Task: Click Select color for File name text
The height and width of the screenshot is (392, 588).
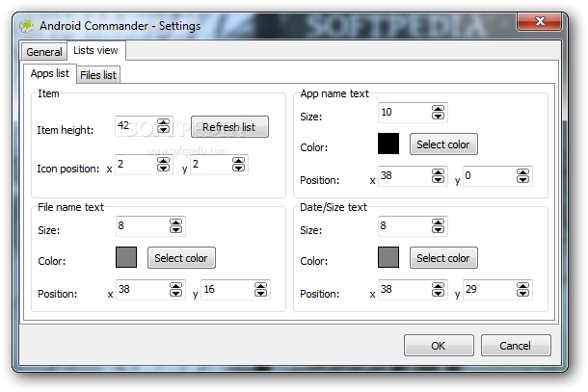Action: [x=181, y=258]
